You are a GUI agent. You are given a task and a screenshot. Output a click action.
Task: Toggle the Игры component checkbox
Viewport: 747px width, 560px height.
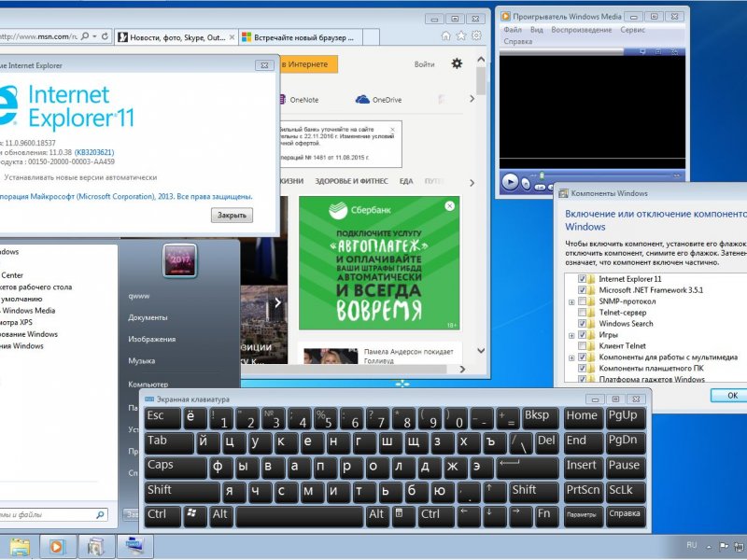(x=582, y=335)
